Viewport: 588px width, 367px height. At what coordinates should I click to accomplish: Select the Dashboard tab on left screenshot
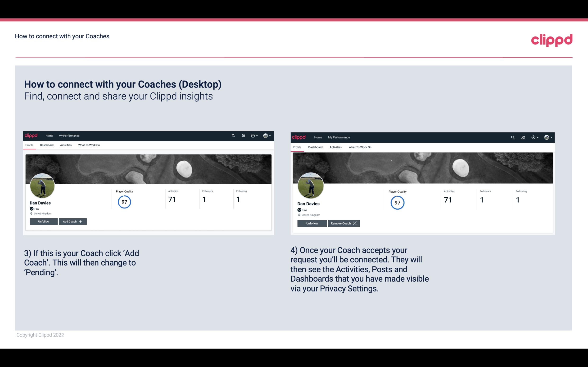point(47,145)
